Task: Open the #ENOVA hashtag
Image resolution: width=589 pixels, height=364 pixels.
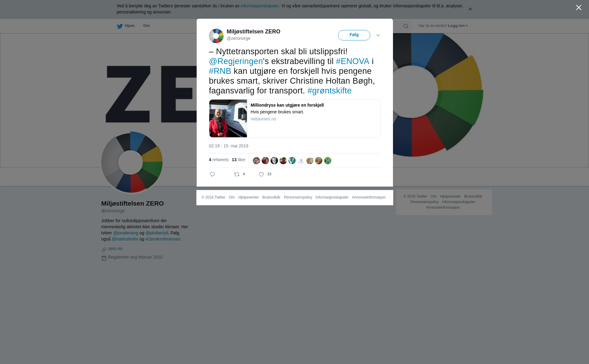Action: (352, 61)
